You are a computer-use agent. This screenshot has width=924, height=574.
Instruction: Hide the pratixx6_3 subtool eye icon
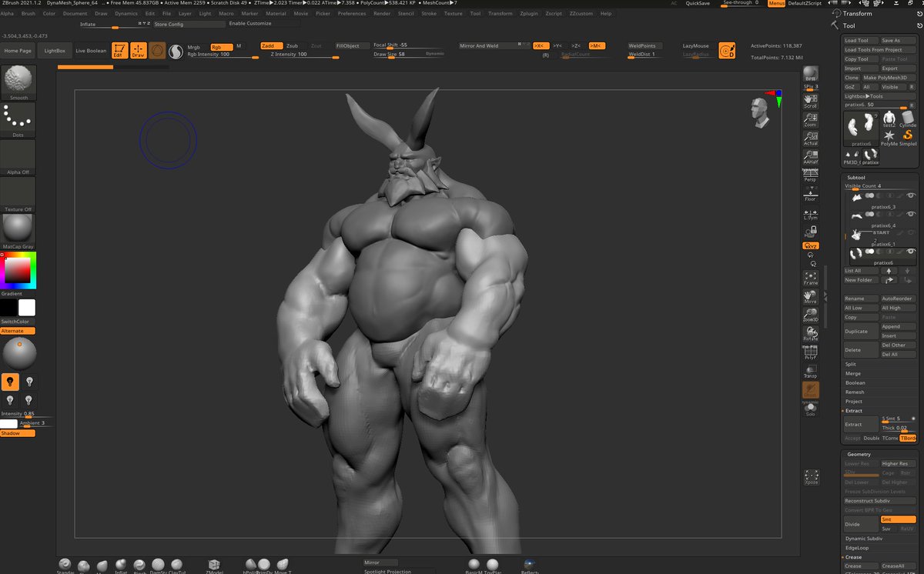910,195
